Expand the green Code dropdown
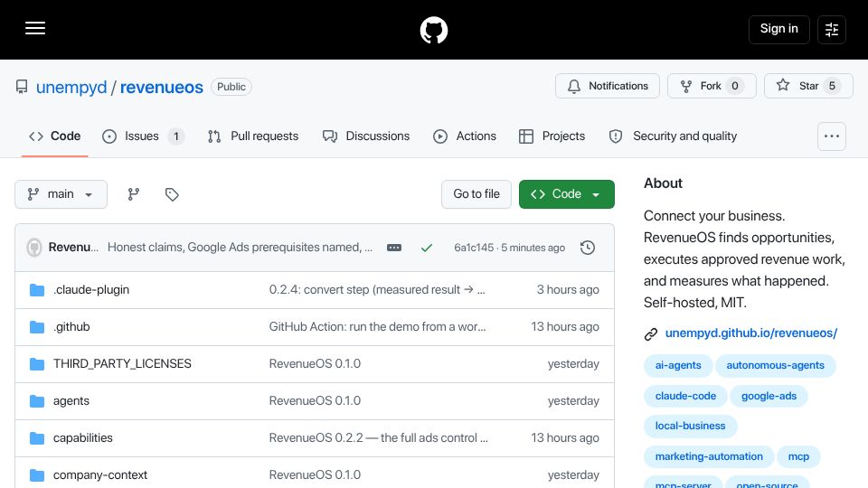This screenshot has width=868, height=488. 566,194
